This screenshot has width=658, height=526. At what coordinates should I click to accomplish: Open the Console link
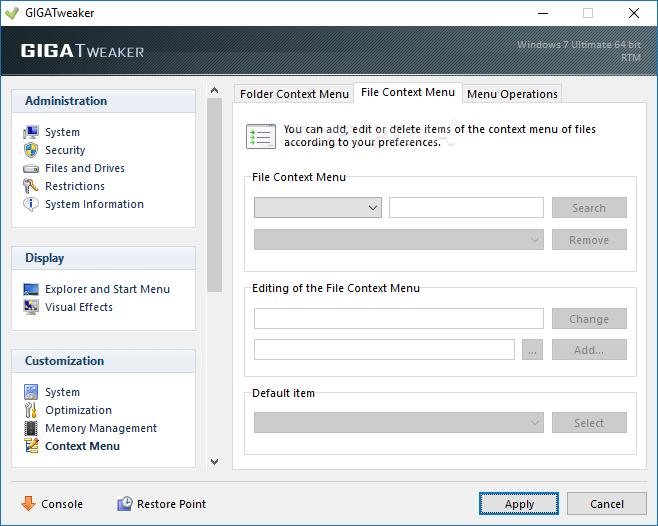point(62,504)
